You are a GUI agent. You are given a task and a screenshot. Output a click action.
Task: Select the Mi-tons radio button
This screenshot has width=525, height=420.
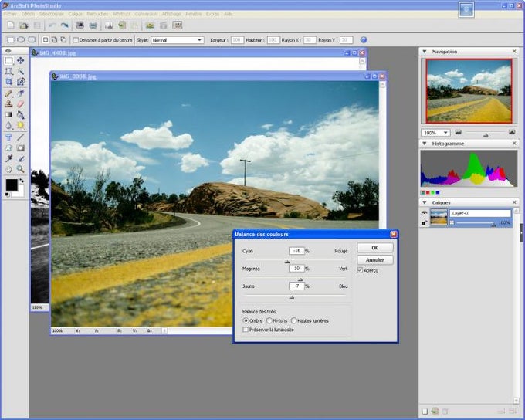pyautogui.click(x=269, y=320)
